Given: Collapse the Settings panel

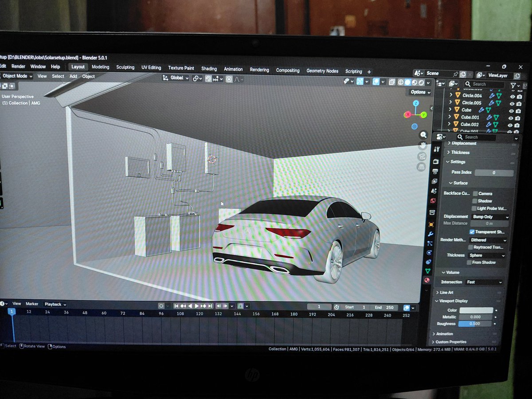Looking at the screenshot, I should (x=480, y=162).
